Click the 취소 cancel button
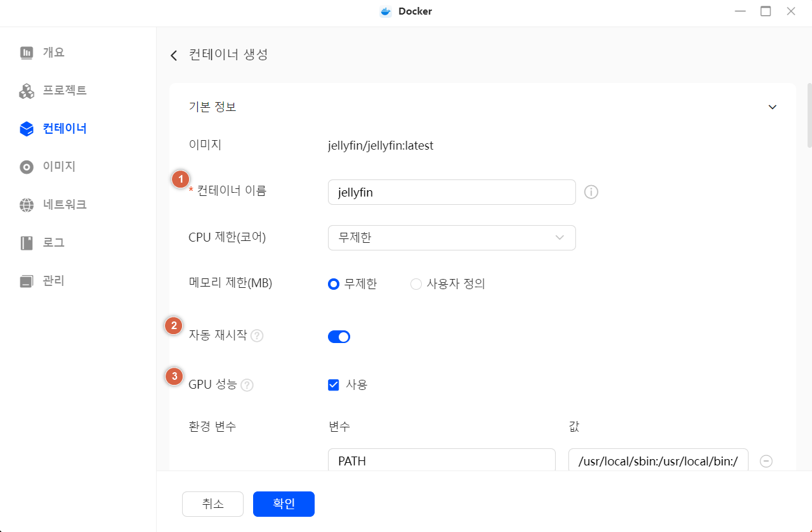Image resolution: width=812 pixels, height=532 pixels. point(213,503)
